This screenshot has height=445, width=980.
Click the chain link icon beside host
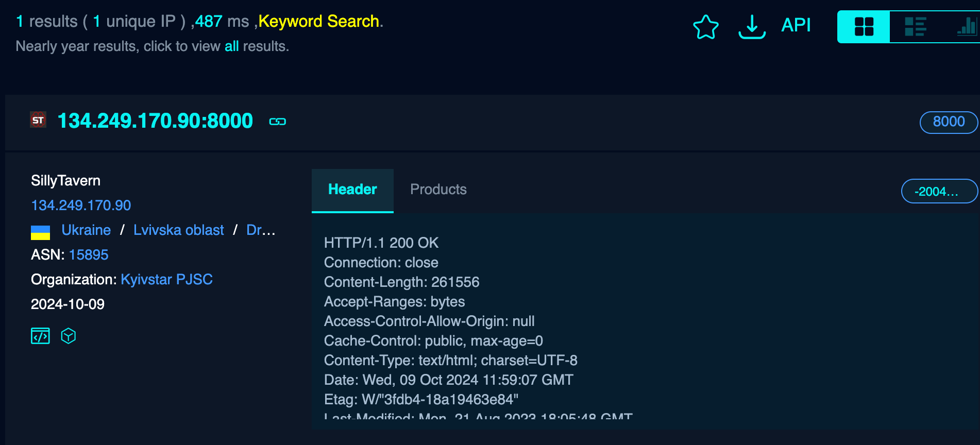tap(278, 122)
